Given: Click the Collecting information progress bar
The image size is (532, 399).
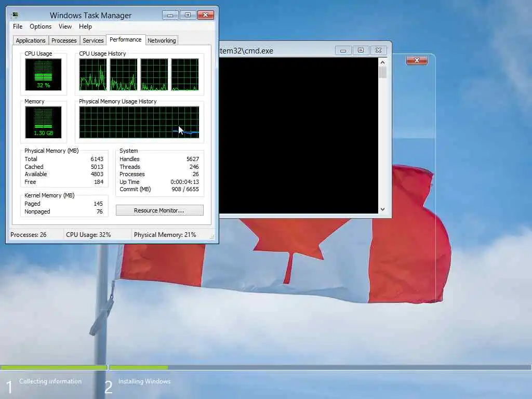Looking at the screenshot, I should coord(54,367).
